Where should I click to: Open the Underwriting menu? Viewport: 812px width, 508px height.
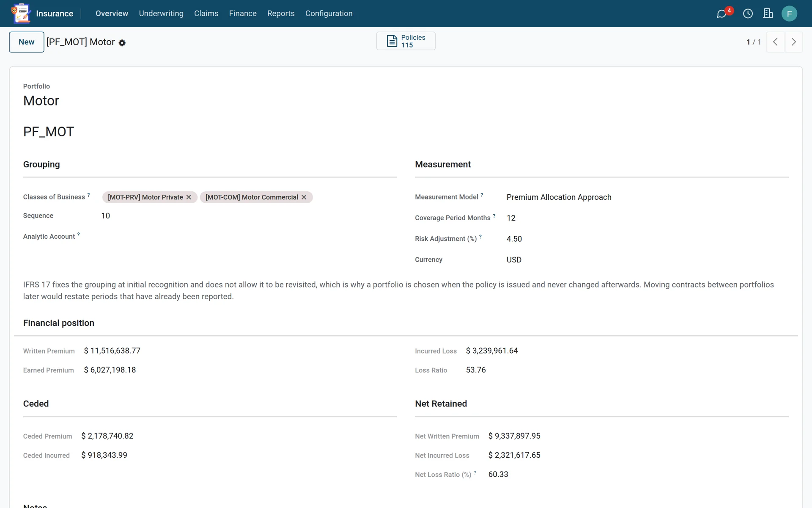(161, 14)
